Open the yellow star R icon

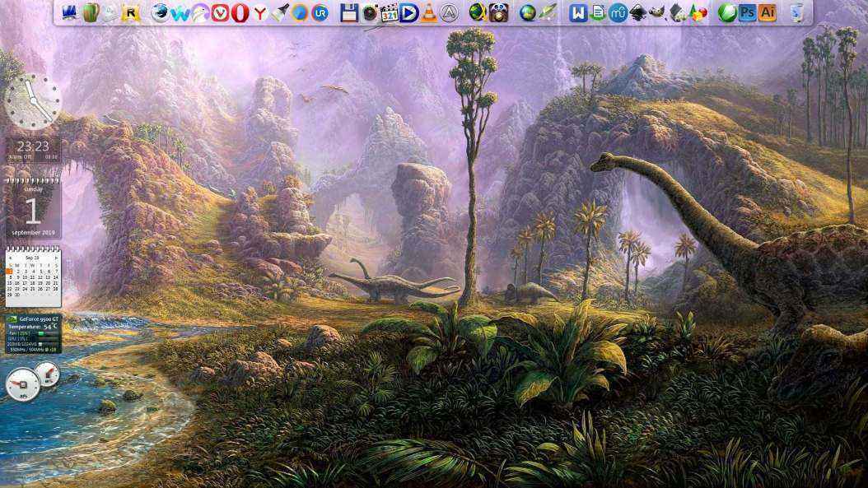pos(131,12)
